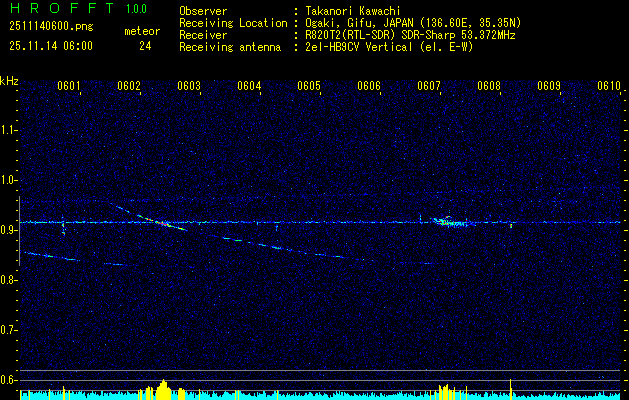Image resolution: width=629 pixels, height=400 pixels.
Task: Select the file name 2511140600.png
Action: [x=51, y=27]
